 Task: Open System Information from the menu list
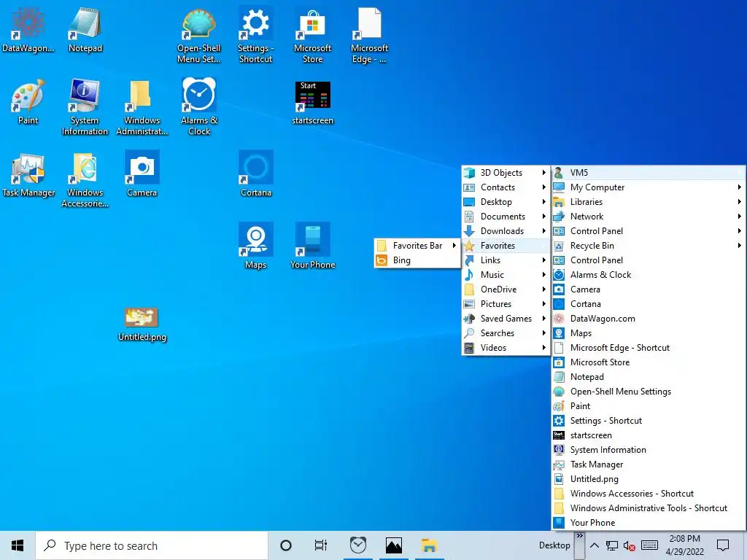649,450
